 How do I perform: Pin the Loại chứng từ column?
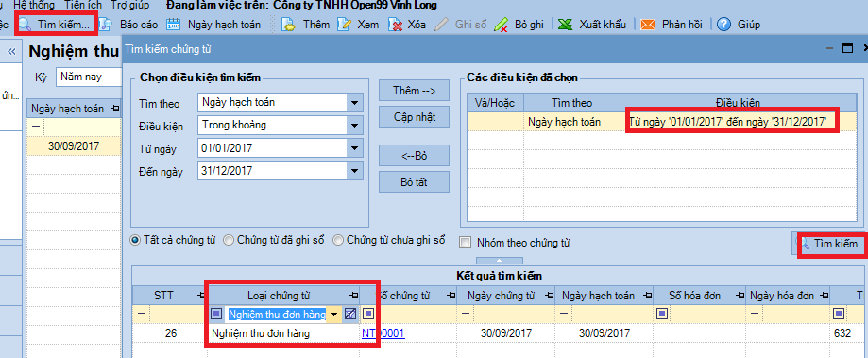click(x=354, y=296)
